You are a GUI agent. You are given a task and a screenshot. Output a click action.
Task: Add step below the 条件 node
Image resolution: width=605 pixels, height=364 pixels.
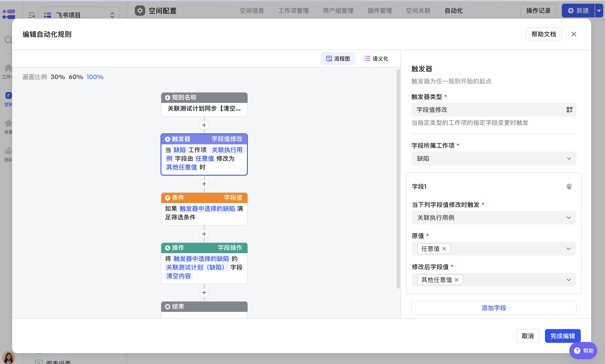pyautogui.click(x=204, y=234)
